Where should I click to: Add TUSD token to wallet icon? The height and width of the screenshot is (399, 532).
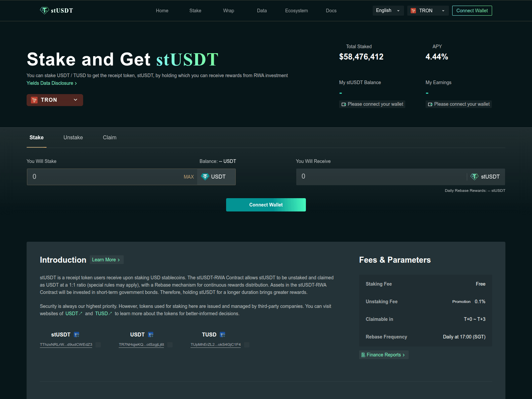coord(222,334)
